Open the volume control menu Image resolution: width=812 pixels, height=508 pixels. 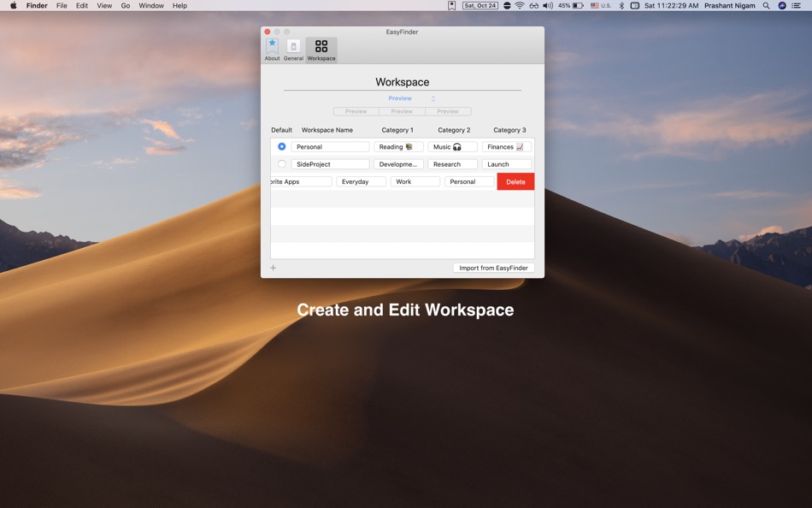[547, 6]
